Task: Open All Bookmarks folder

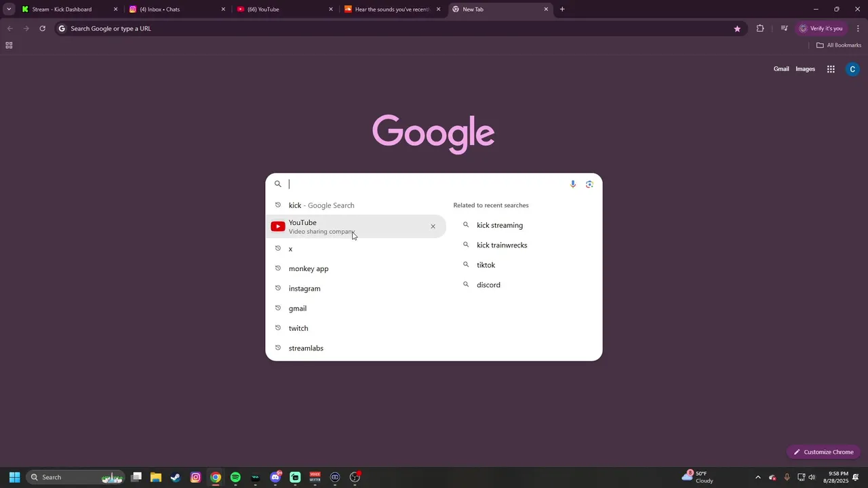Action: click(x=839, y=45)
